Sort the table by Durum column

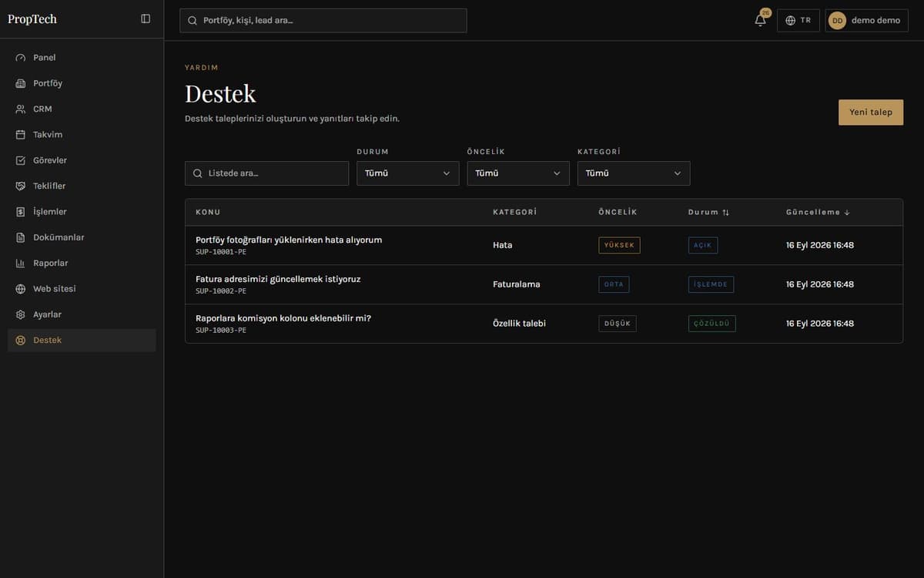708,212
